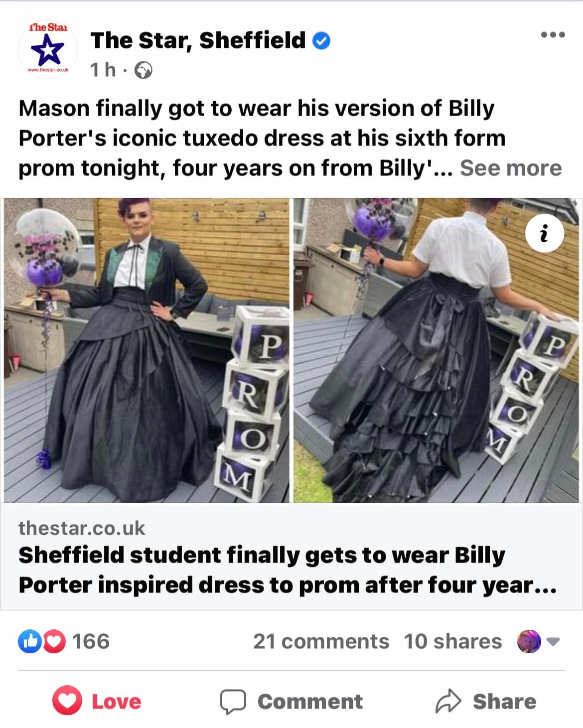Open dropdown arrow beside profile avatar
This screenshot has height=728, width=583.
(x=554, y=641)
